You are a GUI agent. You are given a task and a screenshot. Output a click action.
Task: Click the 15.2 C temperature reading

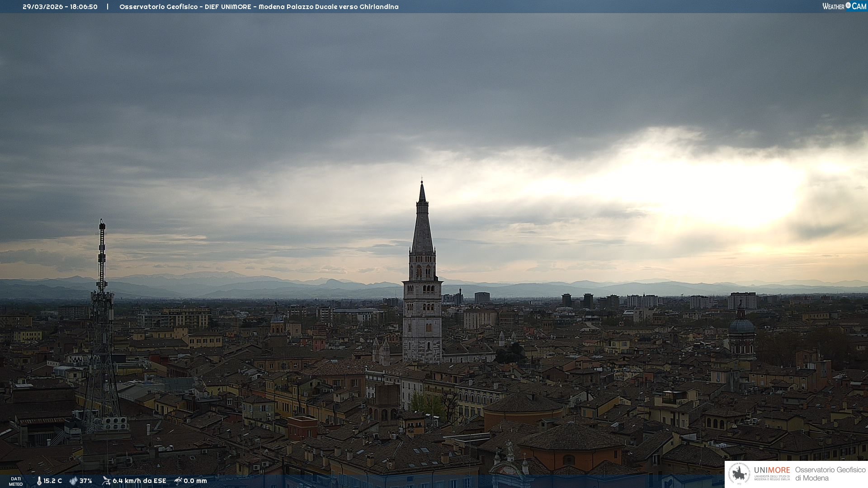pyautogui.click(x=53, y=481)
